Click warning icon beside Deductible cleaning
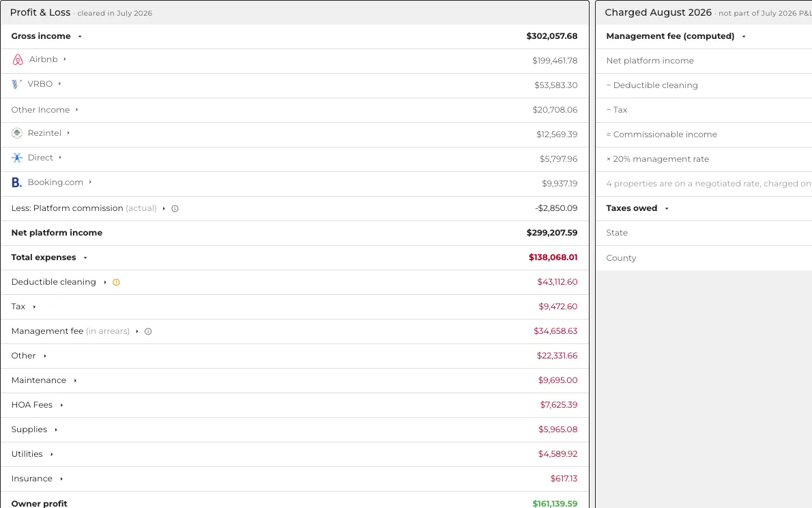The image size is (812, 508). tap(116, 283)
